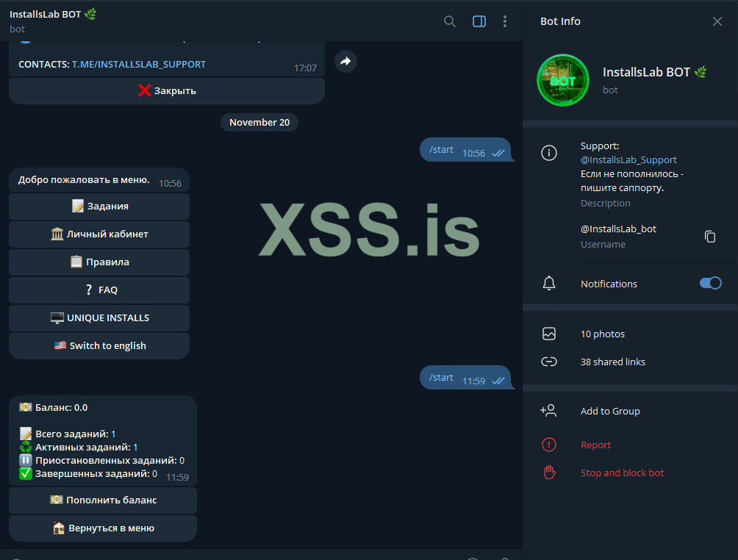Click the Пополнить баланс button
The height and width of the screenshot is (560, 738).
tap(103, 500)
